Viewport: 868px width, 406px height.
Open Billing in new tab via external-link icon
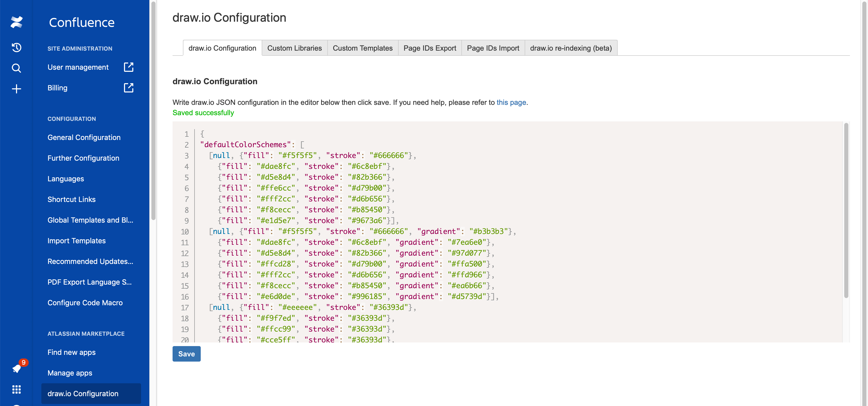129,88
